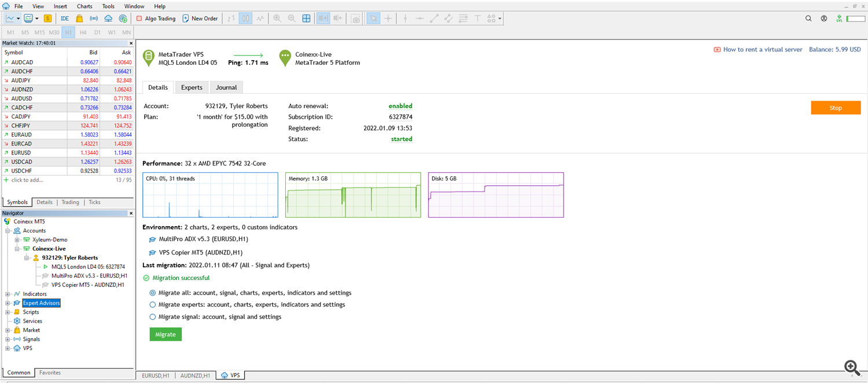The image size is (868, 383).
Task: Select the trendline drawing tool
Action: (434, 19)
